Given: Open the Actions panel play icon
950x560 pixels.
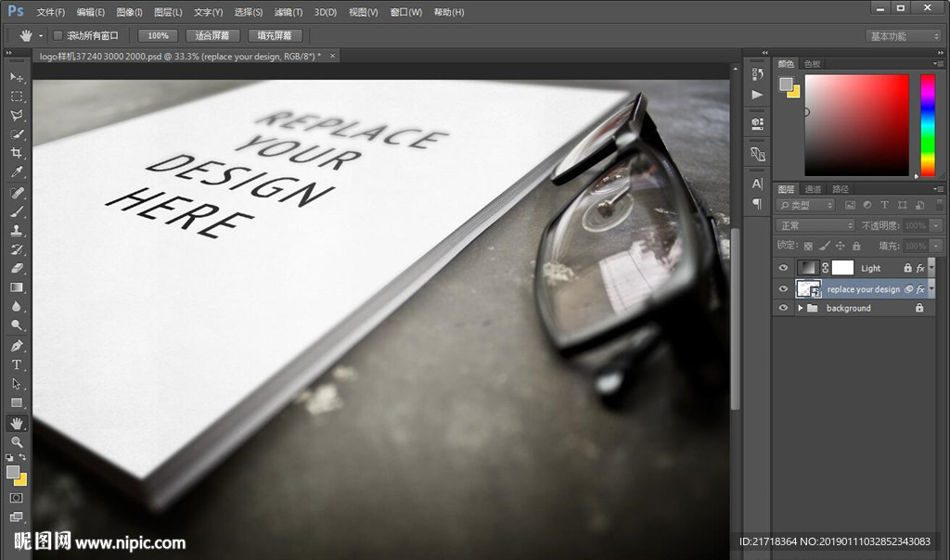Looking at the screenshot, I should click(757, 95).
